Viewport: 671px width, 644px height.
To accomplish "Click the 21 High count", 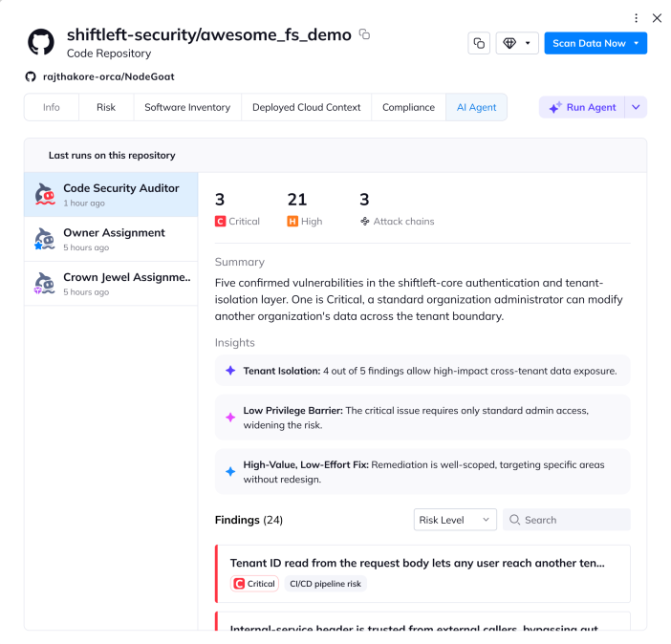I will [x=297, y=200].
